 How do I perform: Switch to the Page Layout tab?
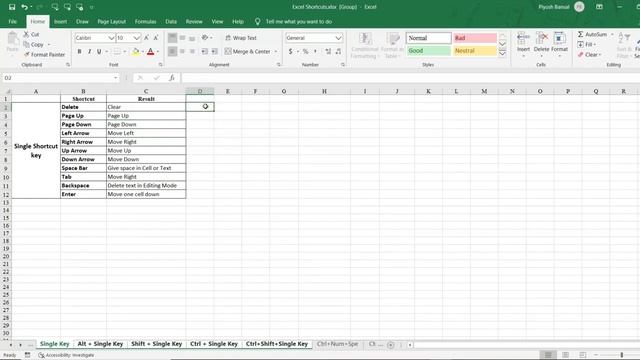click(x=111, y=22)
